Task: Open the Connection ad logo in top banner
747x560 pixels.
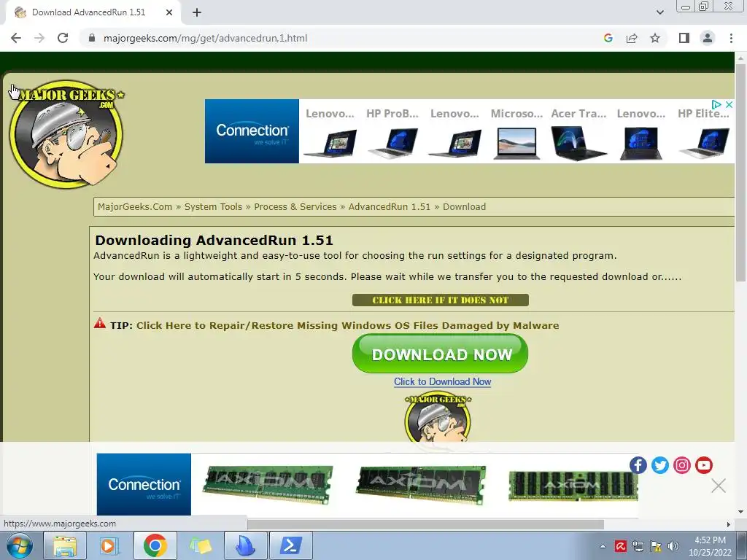Action: tap(252, 131)
